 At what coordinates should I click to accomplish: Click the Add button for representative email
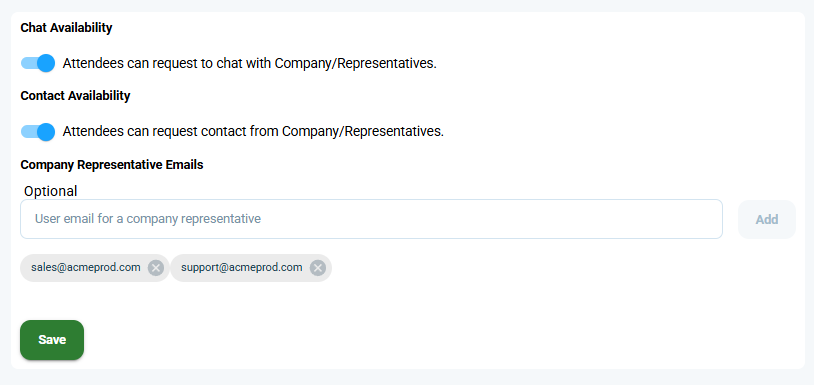tap(767, 219)
